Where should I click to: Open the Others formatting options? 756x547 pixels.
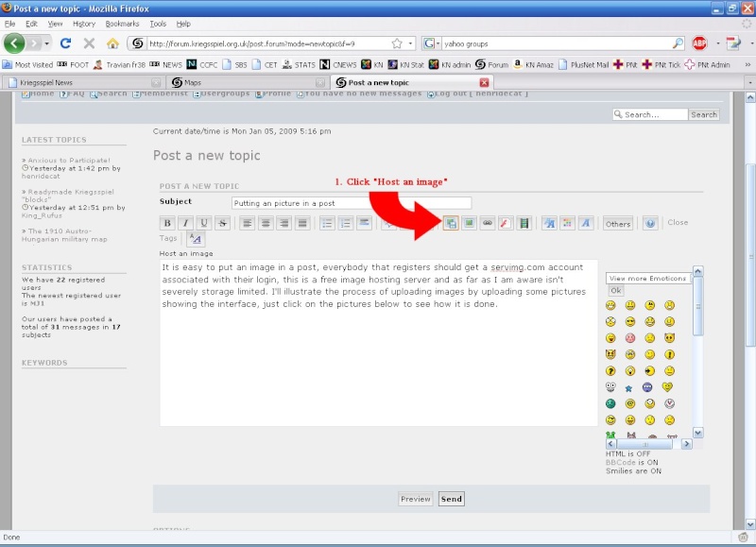tap(618, 224)
